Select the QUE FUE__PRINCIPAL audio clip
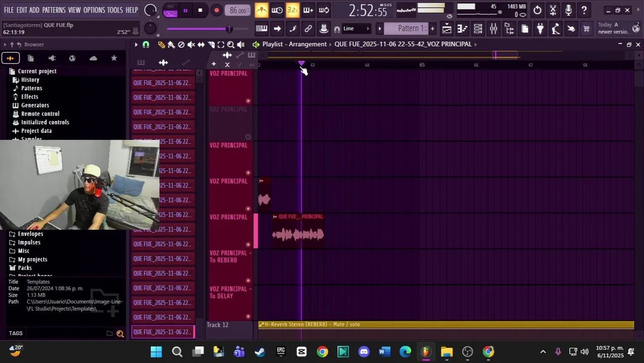This screenshot has height=363, width=644. (298, 231)
